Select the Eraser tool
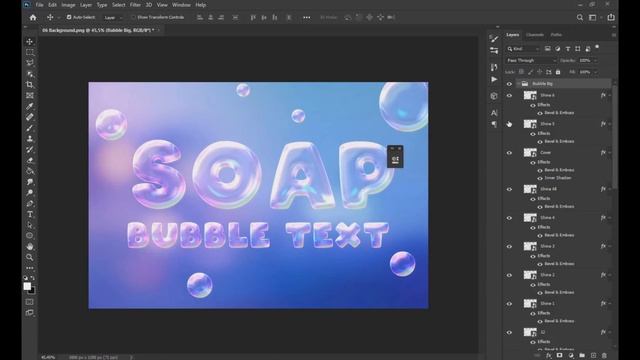 30,160
